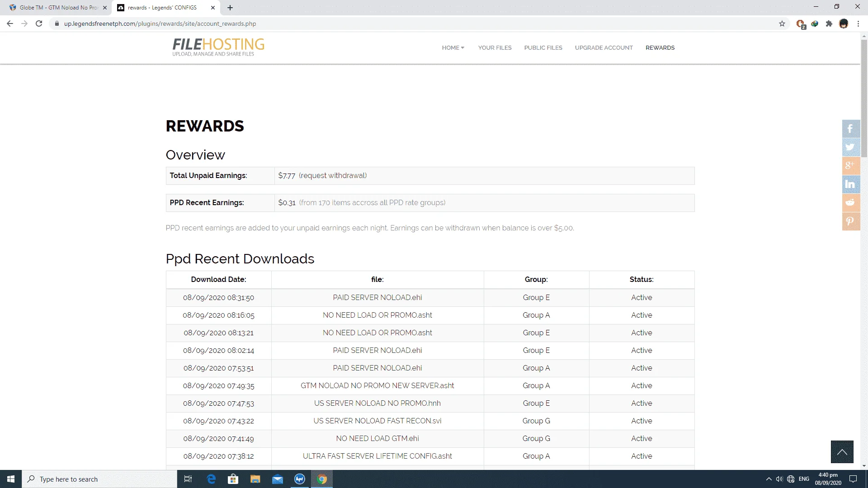The height and width of the screenshot is (488, 868).
Task: Click the LinkedIn share icon
Action: pos(851,184)
